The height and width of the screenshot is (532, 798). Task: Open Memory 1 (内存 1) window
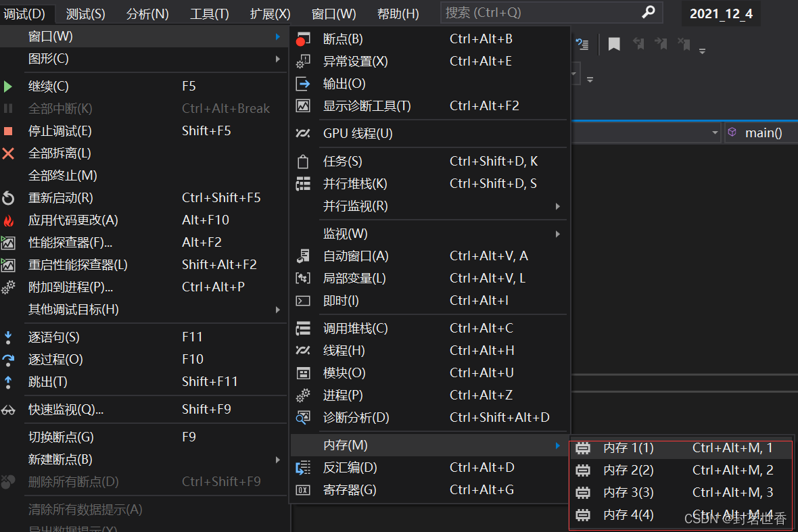point(628,448)
